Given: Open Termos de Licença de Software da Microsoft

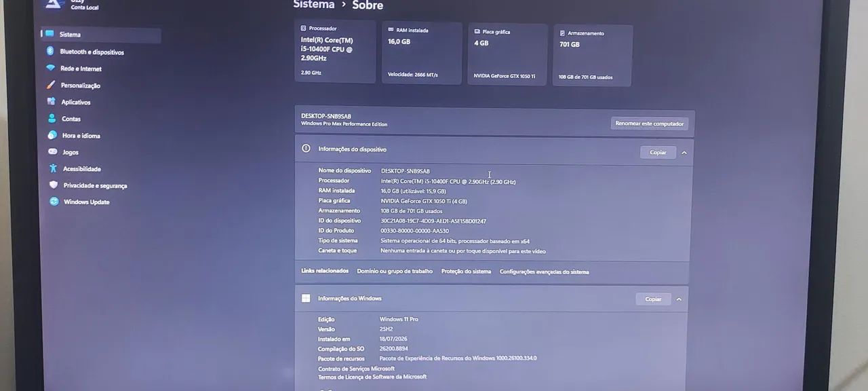Looking at the screenshot, I should 372,377.
